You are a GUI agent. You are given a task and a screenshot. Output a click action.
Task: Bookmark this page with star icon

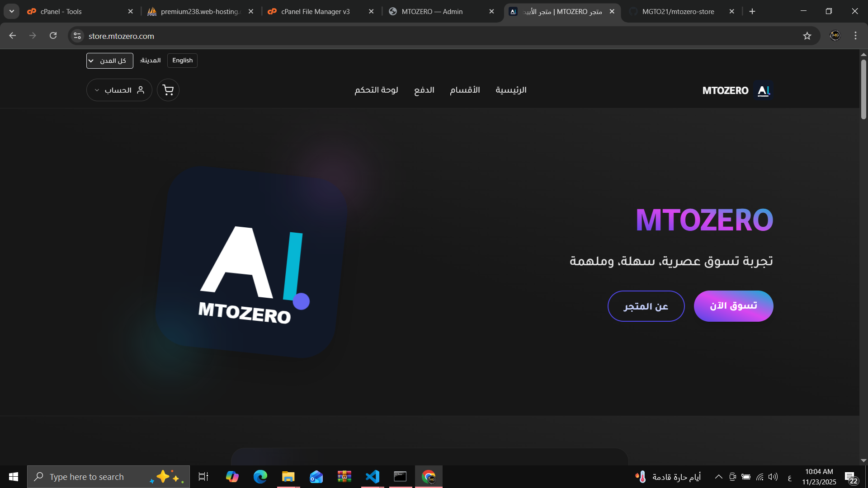pos(807,36)
